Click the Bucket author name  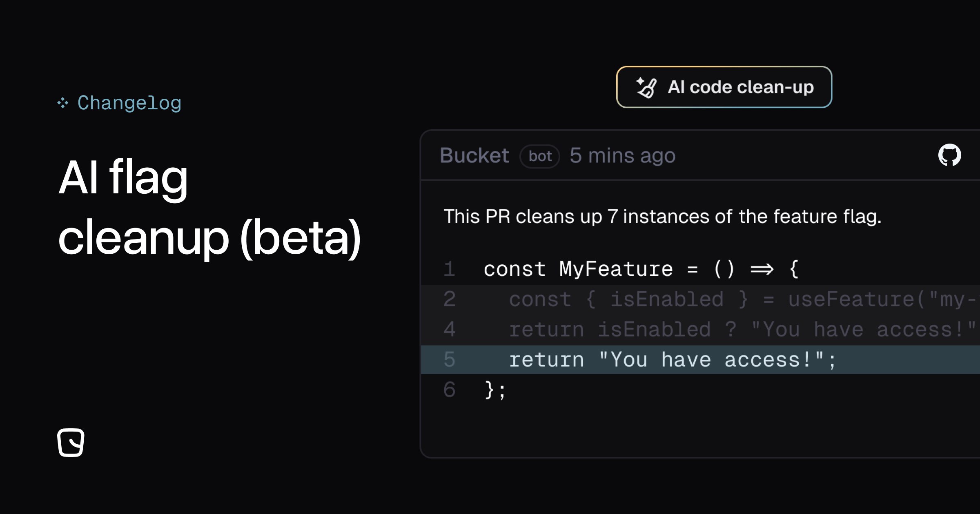474,155
